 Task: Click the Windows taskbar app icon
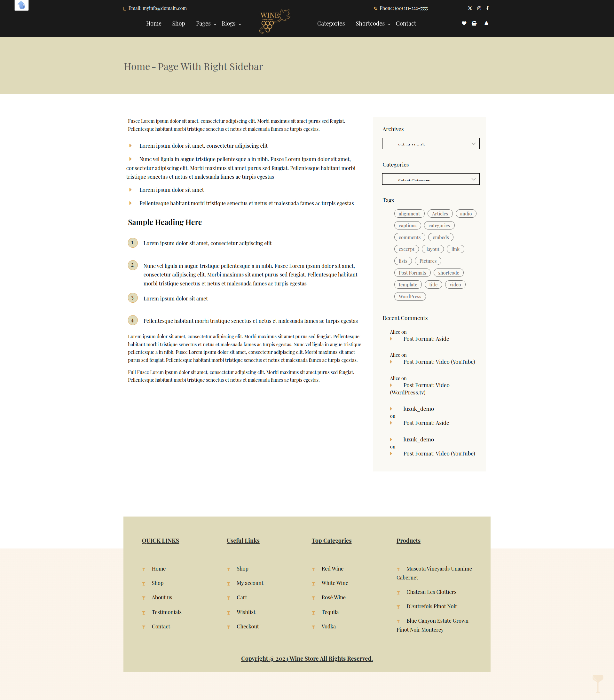click(x=21, y=5)
